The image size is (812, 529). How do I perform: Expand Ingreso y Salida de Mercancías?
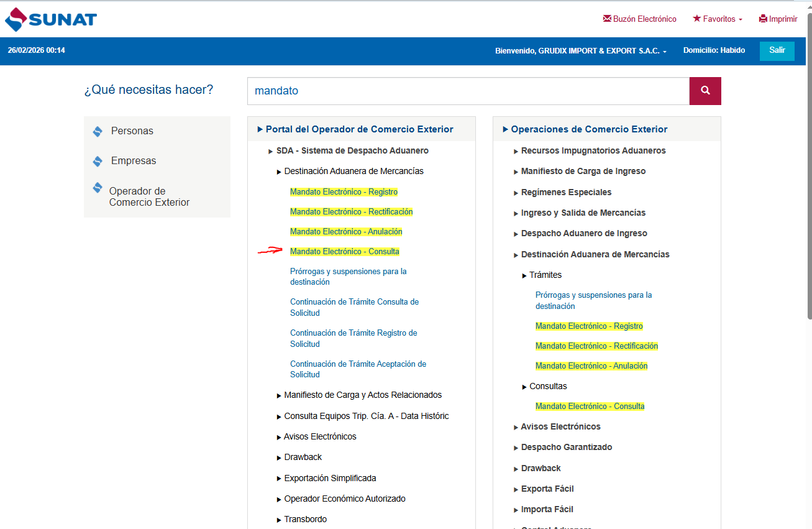580,213
